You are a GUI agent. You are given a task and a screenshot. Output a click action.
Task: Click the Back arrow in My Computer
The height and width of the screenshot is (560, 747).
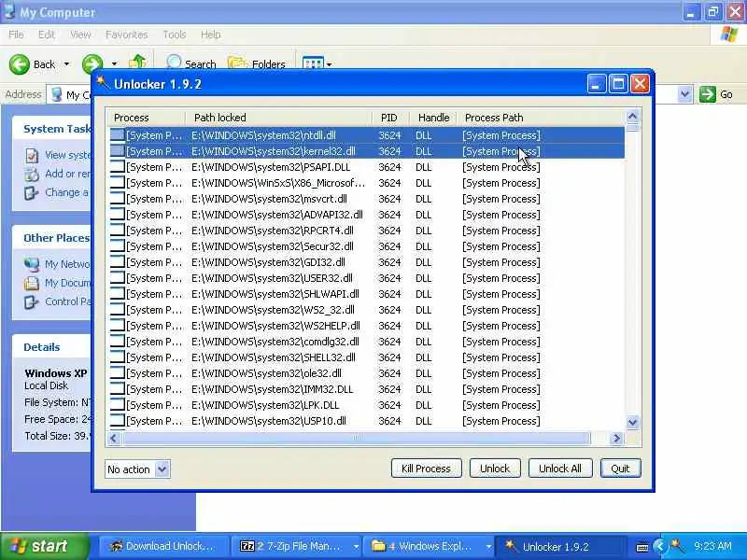[x=20, y=64]
